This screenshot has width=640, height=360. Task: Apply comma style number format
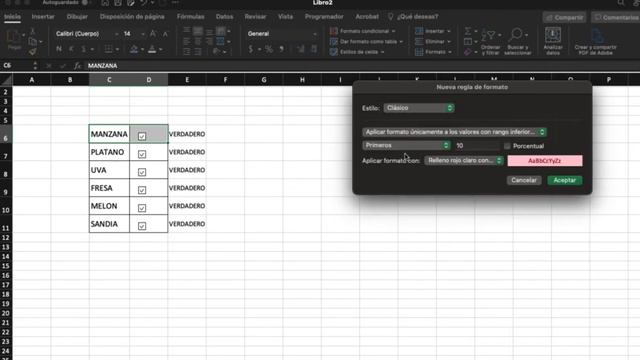tap(282, 49)
